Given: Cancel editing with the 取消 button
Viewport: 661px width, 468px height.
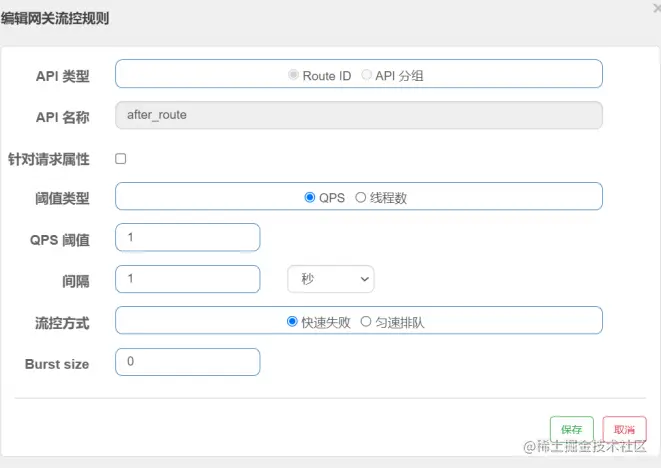Looking at the screenshot, I should click(x=624, y=429).
